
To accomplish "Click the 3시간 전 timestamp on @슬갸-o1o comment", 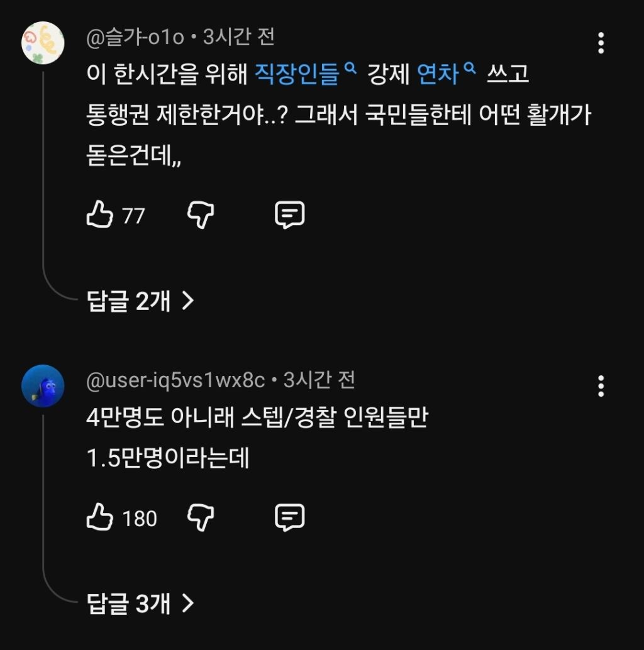I will [x=239, y=38].
